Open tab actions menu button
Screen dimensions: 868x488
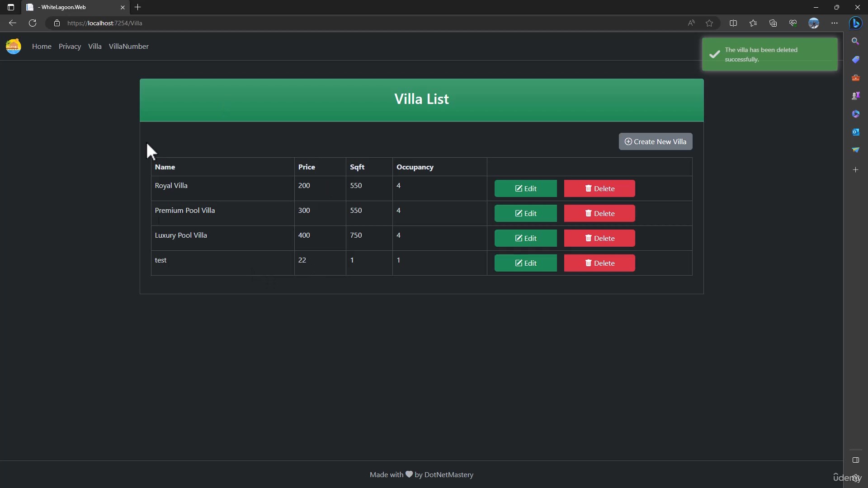click(x=11, y=7)
